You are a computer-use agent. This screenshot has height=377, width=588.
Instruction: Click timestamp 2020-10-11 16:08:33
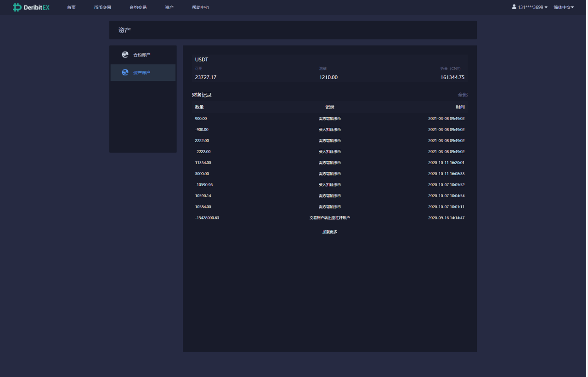(x=447, y=174)
